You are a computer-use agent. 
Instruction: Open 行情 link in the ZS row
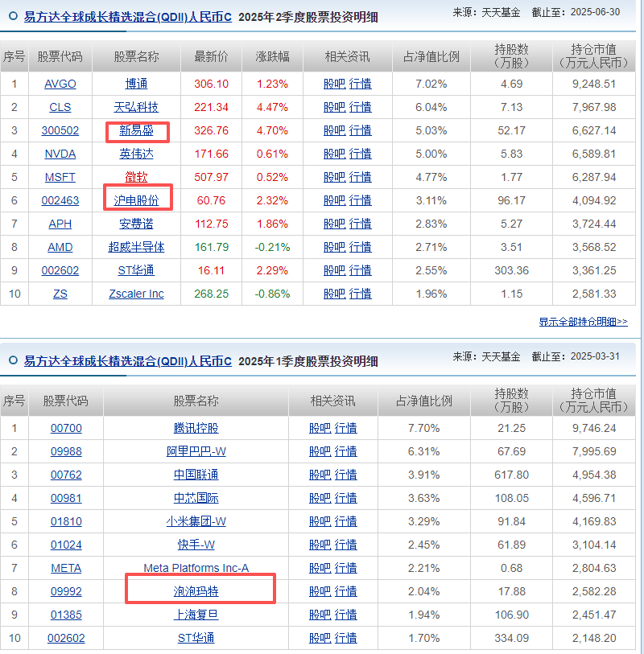click(360, 294)
